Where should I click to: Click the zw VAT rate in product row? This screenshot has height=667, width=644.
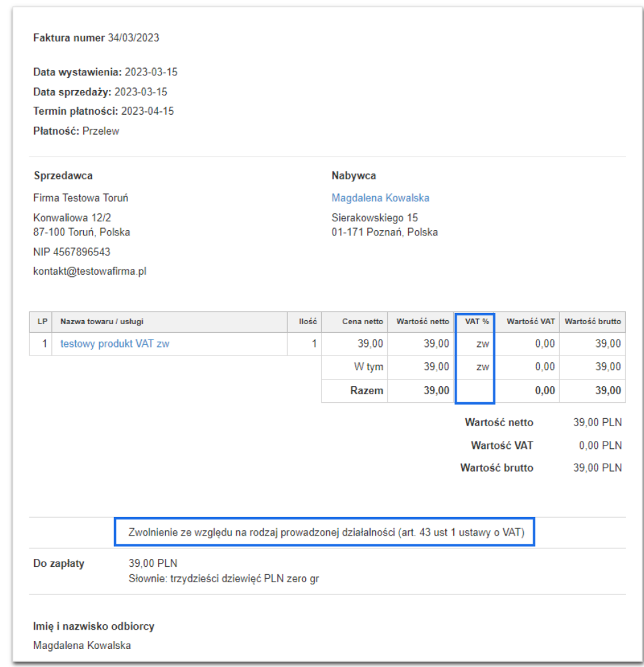[x=483, y=344]
